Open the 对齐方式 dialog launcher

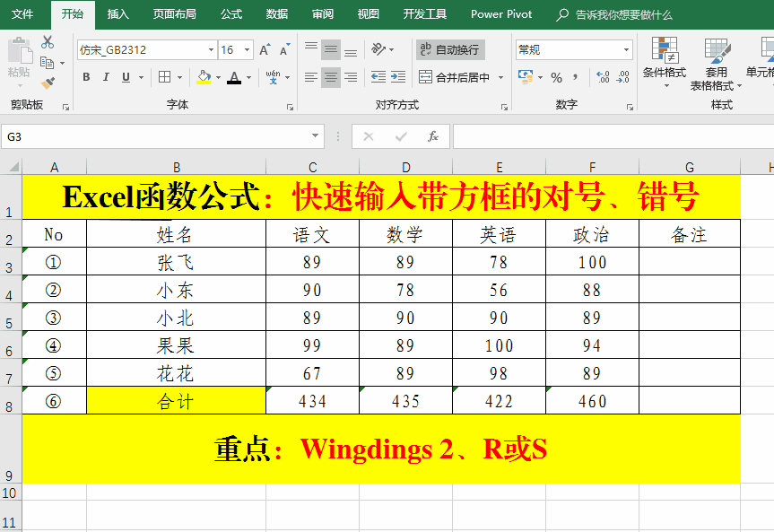click(x=504, y=107)
